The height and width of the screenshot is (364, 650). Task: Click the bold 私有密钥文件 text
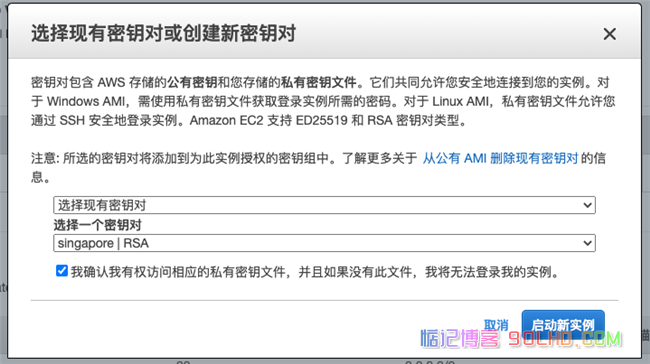coord(319,82)
